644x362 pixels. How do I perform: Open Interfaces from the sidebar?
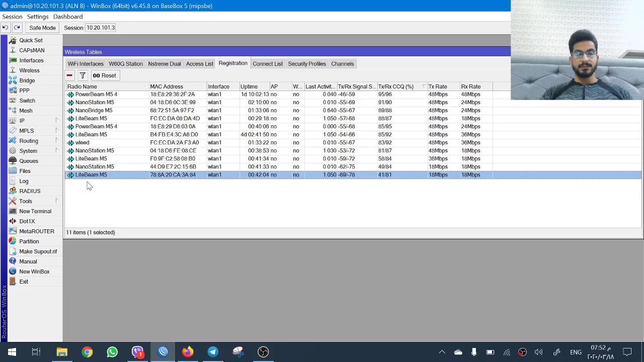click(x=31, y=60)
